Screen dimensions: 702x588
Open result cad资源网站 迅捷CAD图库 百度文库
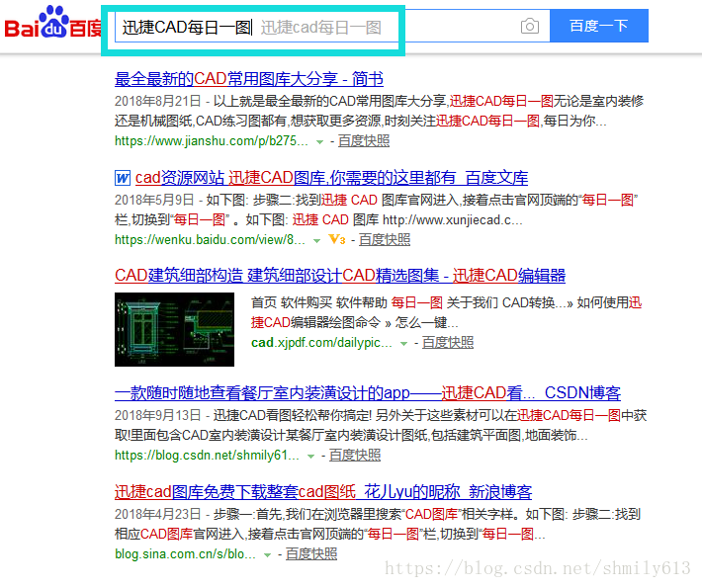tap(331, 178)
